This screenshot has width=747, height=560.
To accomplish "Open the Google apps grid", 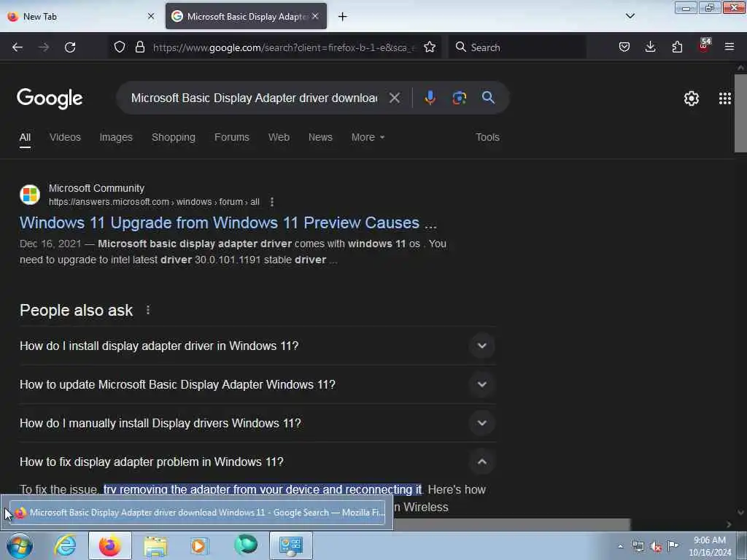I will pyautogui.click(x=725, y=98).
